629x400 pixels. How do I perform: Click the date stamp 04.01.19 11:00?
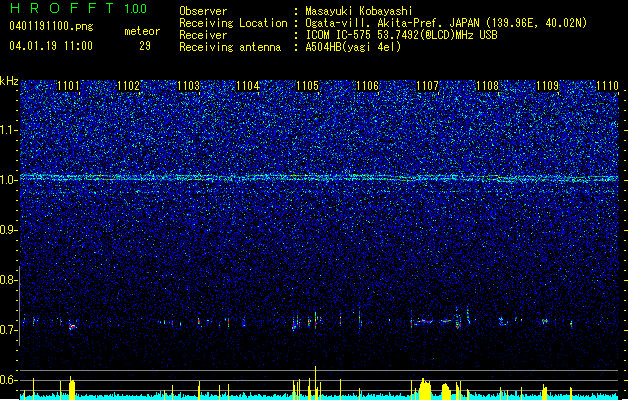pyautogui.click(x=51, y=46)
